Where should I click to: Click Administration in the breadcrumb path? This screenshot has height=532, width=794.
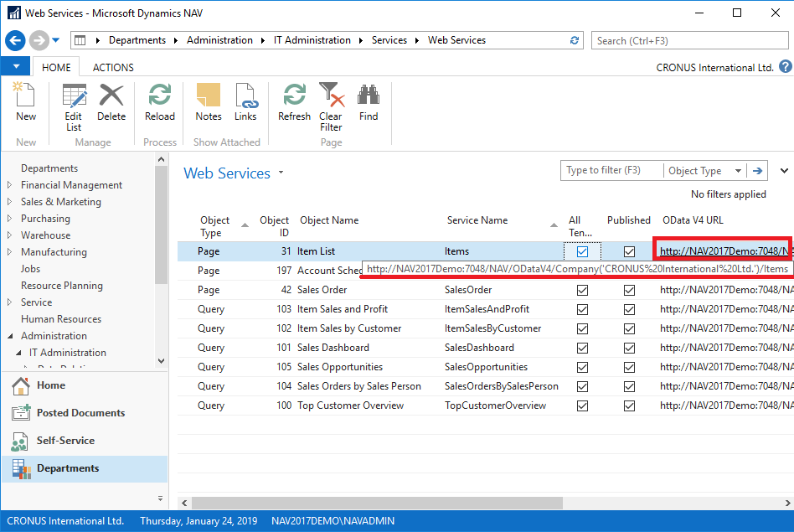click(219, 40)
